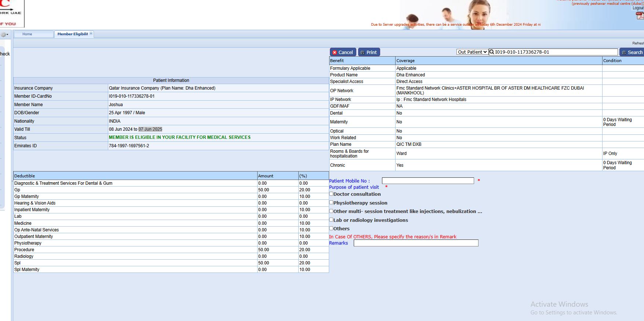Enable the Physiotherapy session checkbox
The image size is (644, 321).
[x=331, y=202]
